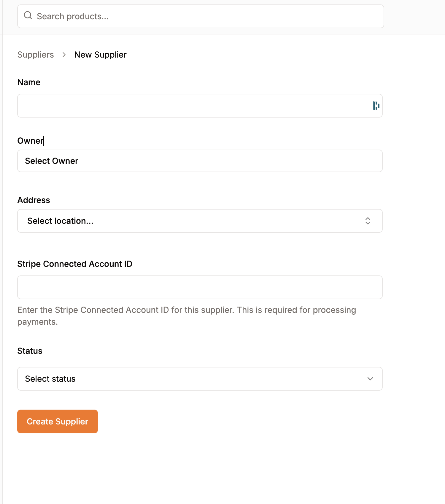This screenshot has width=445, height=504.
Task: Select the New Supplier breadcrumb item
Action: point(100,55)
